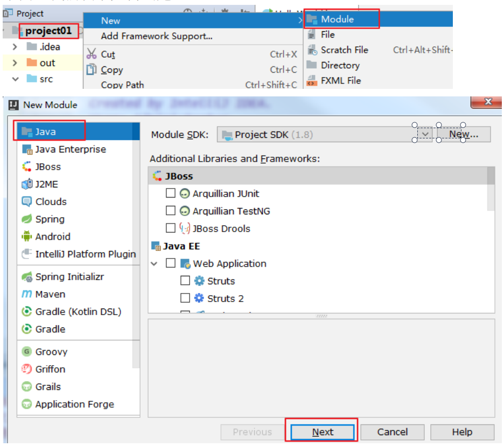Image resolution: width=504 pixels, height=447 pixels.
Task: Click the frameworks list scrollbar
Action: tap(491, 189)
